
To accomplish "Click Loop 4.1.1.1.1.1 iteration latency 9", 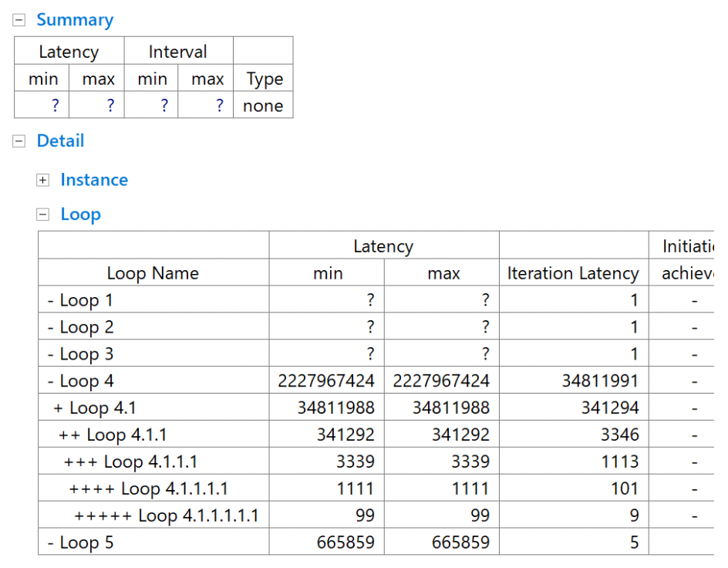I will tap(634, 516).
